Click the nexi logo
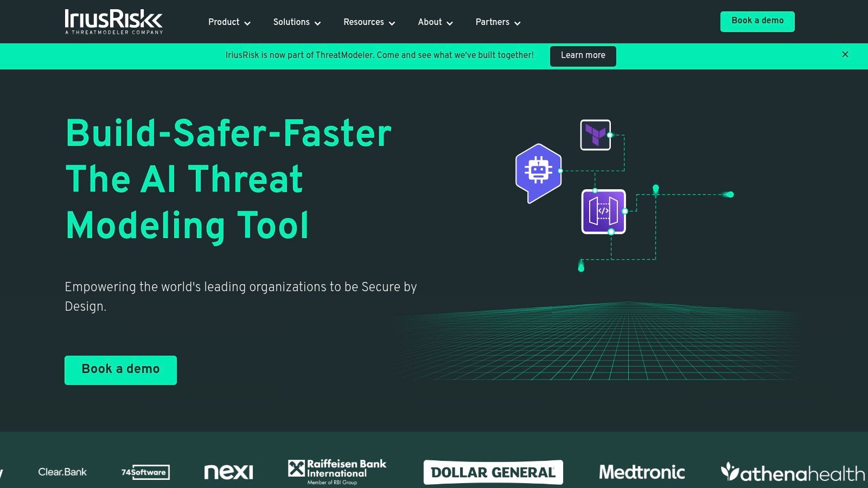The image size is (868, 488). (x=228, y=472)
